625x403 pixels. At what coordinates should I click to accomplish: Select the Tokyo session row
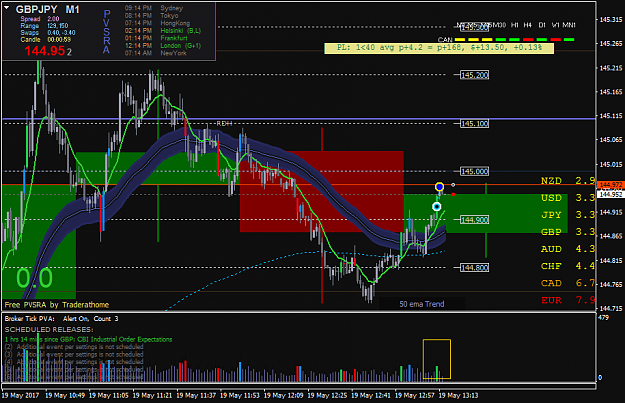[x=151, y=16]
